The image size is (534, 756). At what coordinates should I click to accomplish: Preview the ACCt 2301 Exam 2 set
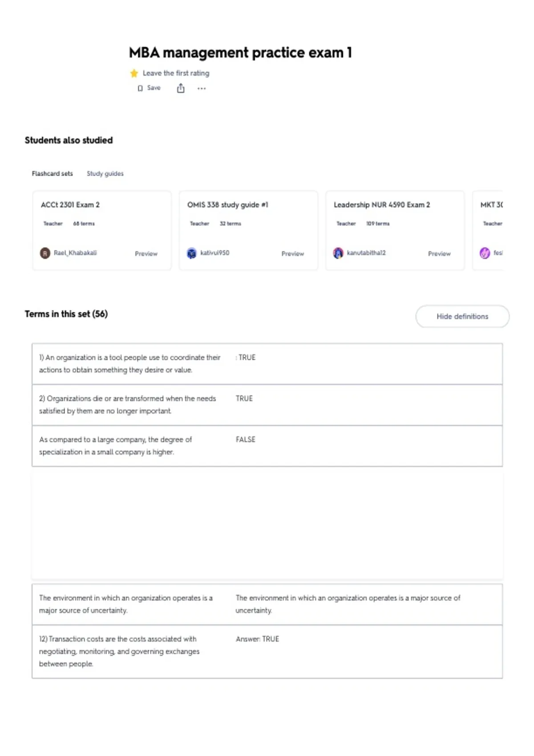(146, 253)
